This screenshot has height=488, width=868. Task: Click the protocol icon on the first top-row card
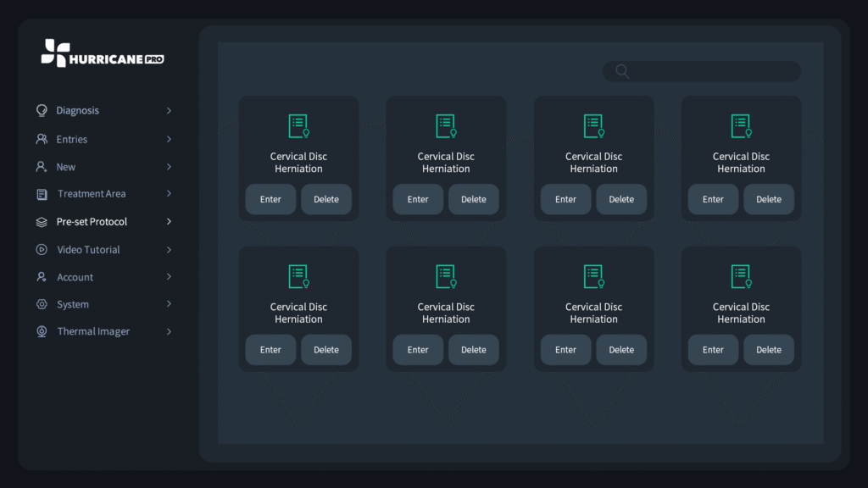(298, 126)
